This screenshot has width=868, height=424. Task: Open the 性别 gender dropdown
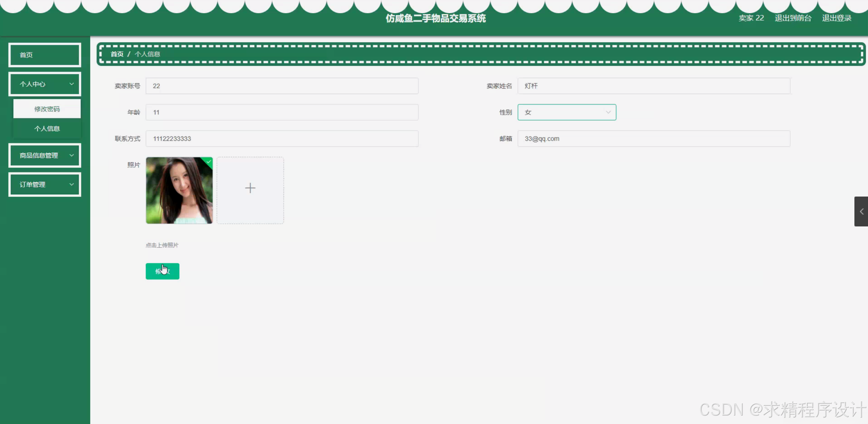[566, 112]
